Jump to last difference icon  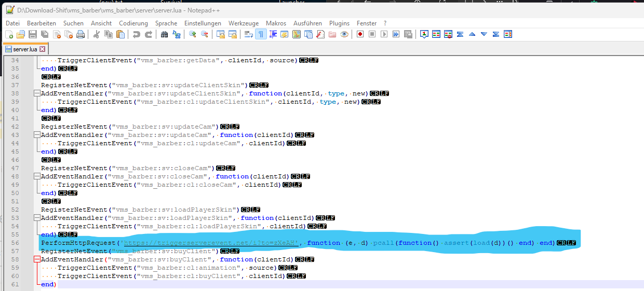496,34
